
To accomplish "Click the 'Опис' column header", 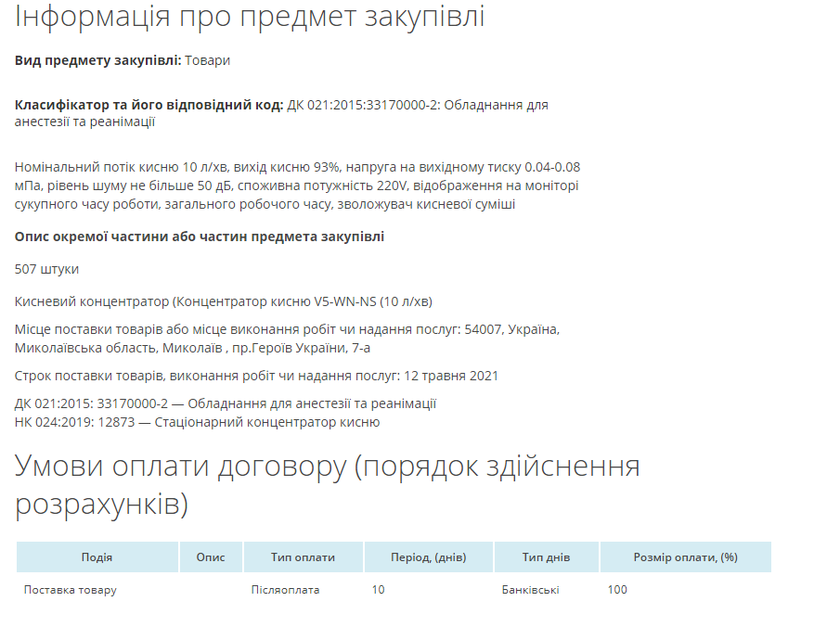I will (x=211, y=557).
